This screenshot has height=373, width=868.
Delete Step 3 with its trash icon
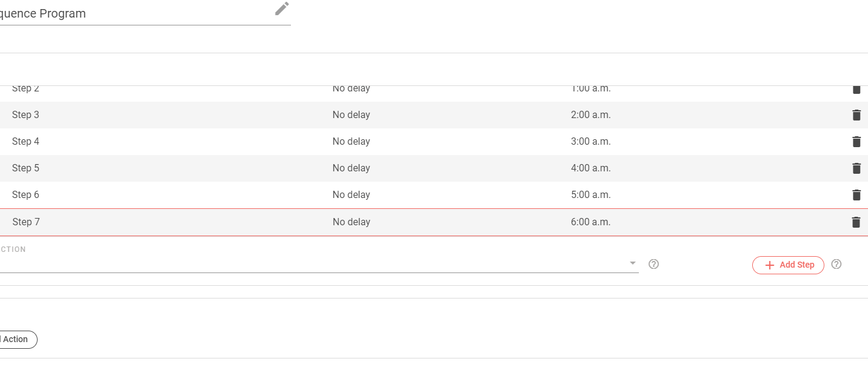click(856, 115)
